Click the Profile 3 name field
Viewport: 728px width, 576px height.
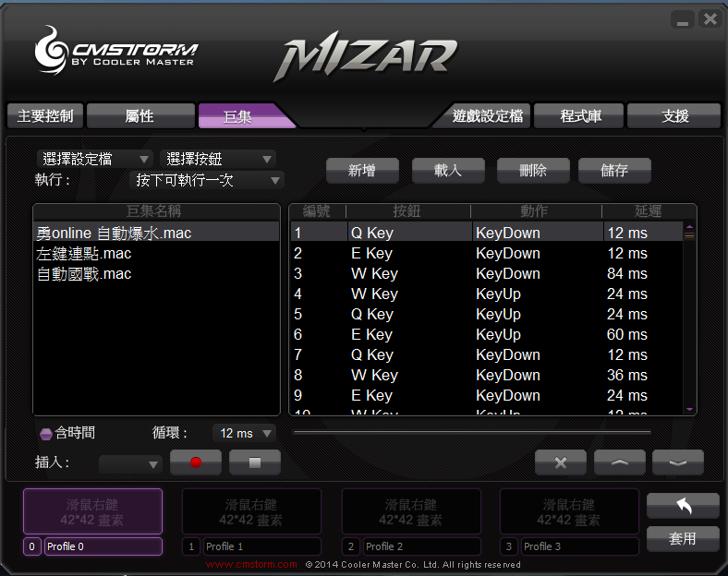[x=580, y=546]
